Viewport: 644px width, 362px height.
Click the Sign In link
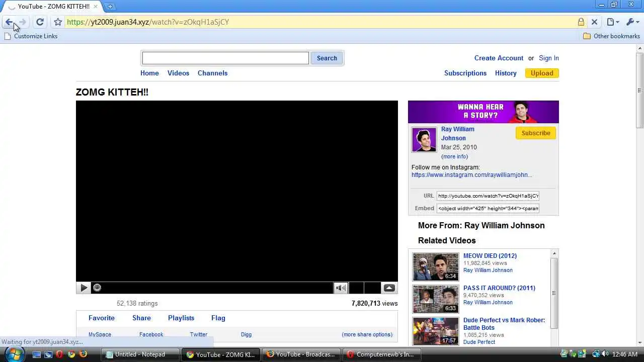[x=549, y=58]
